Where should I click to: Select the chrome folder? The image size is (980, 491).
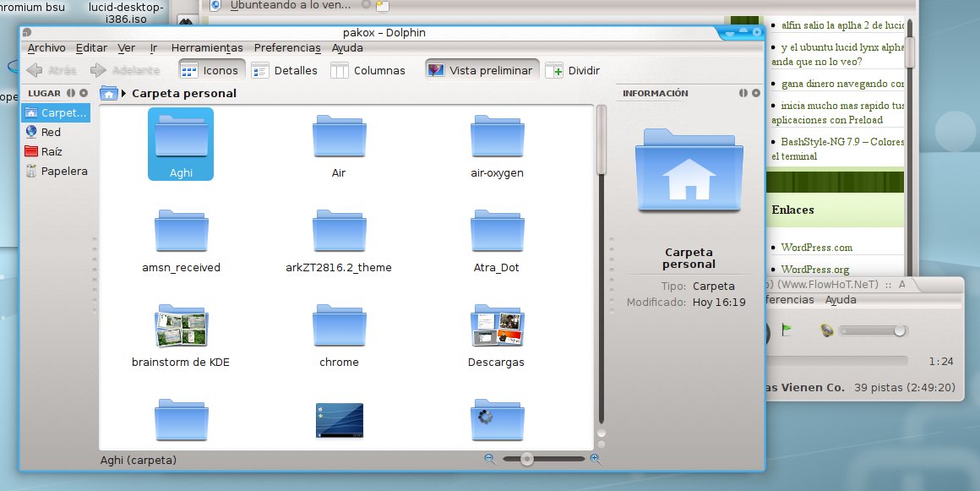[339, 334]
